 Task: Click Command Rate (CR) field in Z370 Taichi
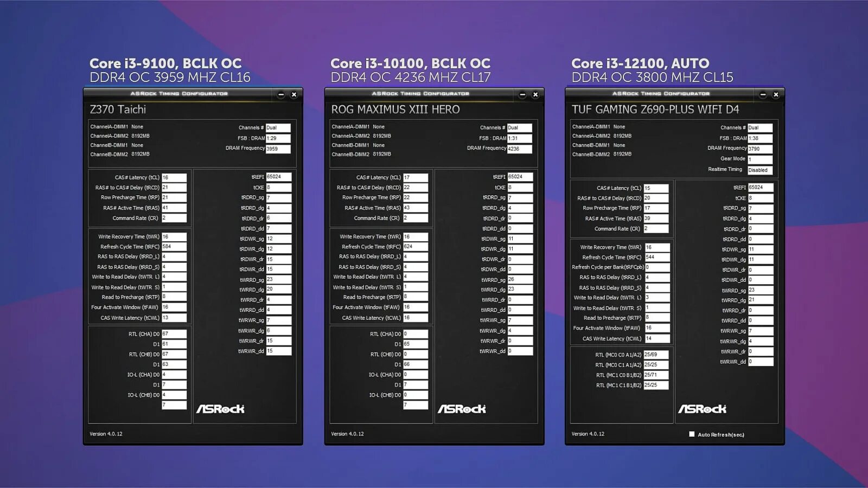174,218
